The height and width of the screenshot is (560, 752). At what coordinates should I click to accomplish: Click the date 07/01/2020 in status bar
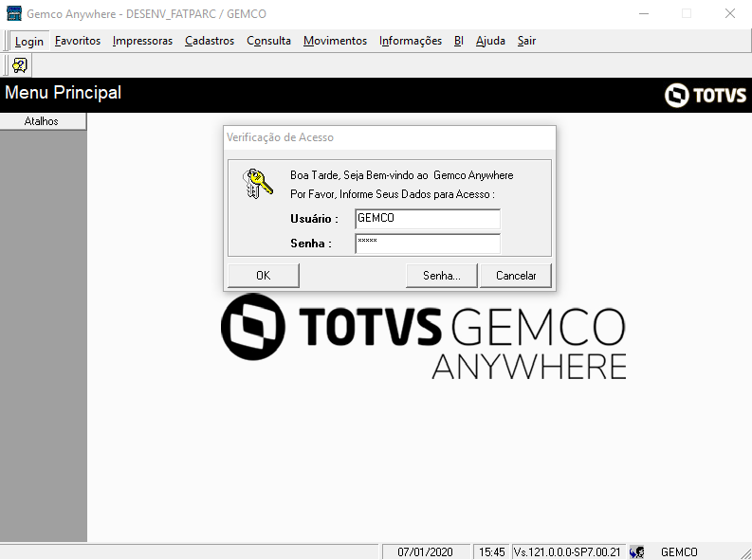point(425,551)
